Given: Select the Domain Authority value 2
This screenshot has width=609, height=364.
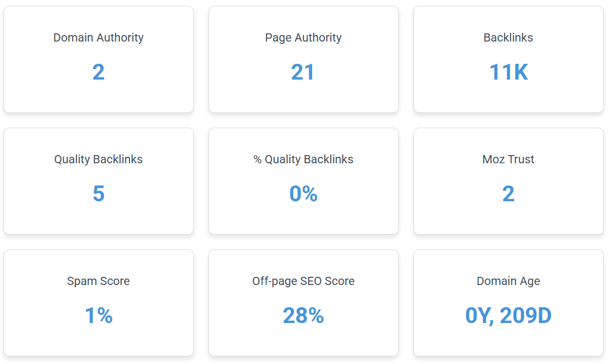Looking at the screenshot, I should 98,72.
